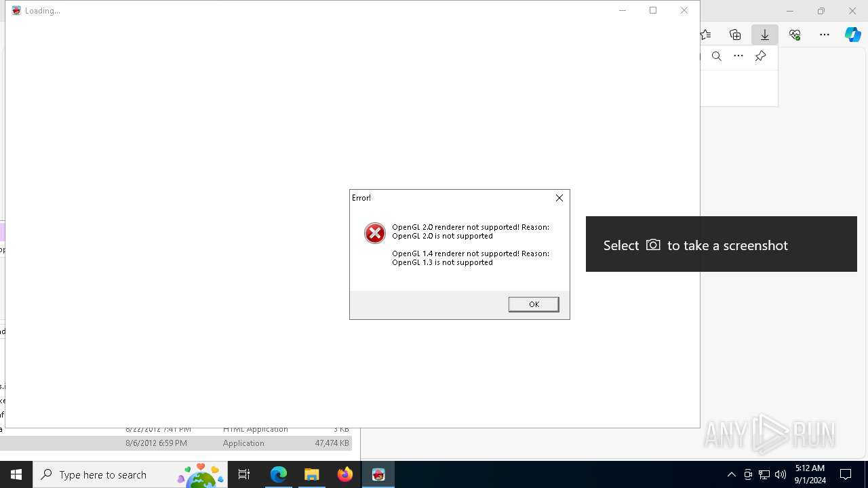Open More options in downloads panel

pos(738,56)
